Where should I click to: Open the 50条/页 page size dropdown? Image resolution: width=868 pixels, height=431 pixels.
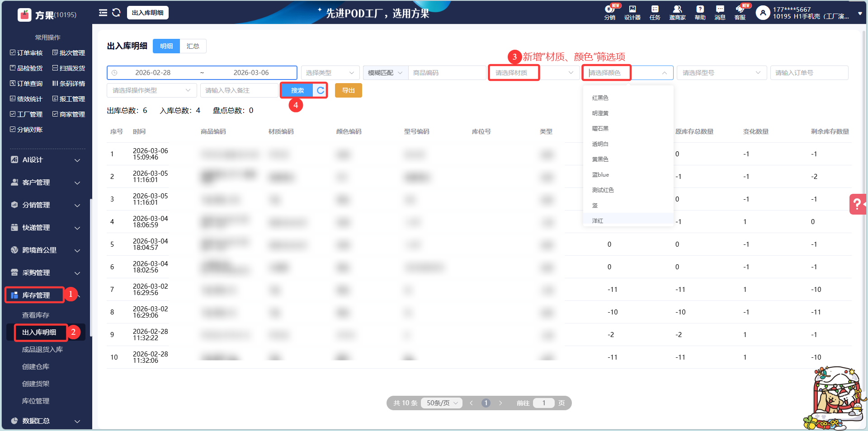point(442,403)
